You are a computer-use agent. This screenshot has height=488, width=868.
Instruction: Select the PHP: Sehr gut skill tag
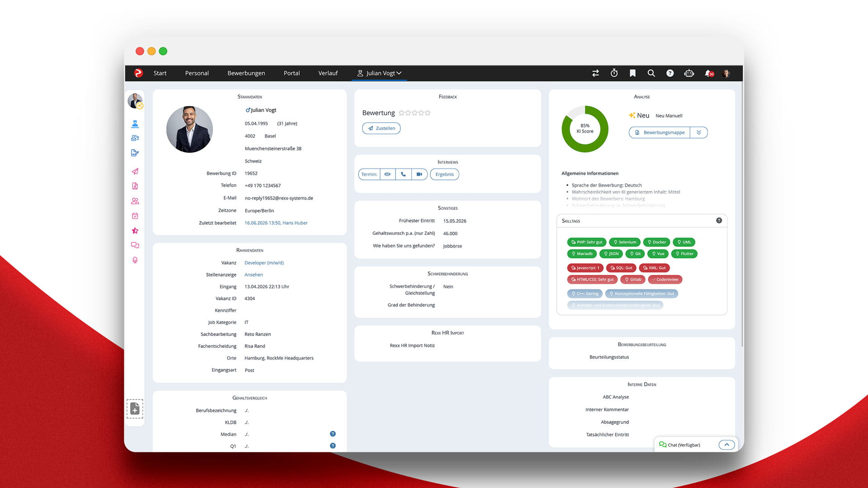pos(586,242)
